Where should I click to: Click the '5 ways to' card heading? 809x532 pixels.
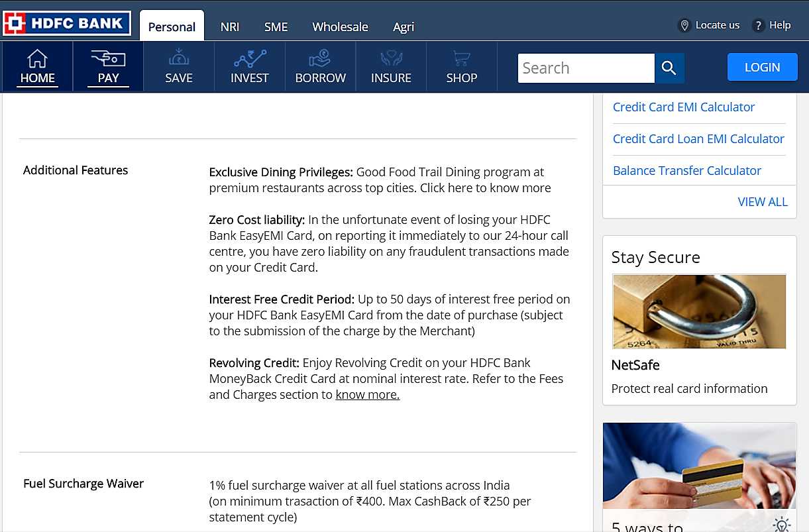pyautogui.click(x=647, y=527)
